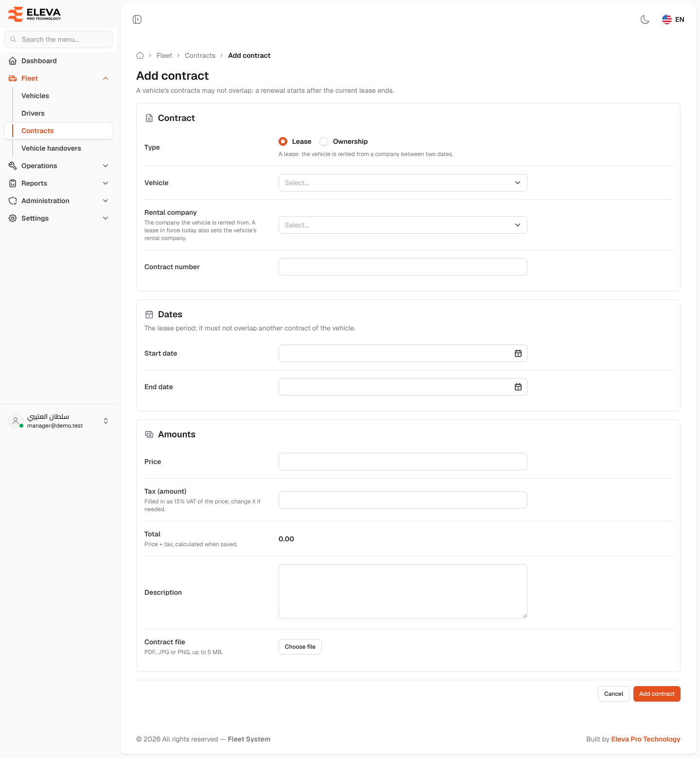Open Start date calendar icon

tap(518, 353)
